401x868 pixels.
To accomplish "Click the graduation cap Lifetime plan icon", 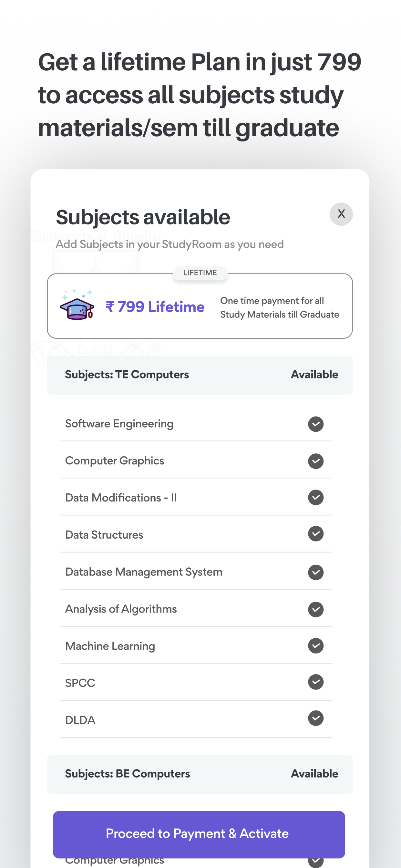I will (x=77, y=305).
